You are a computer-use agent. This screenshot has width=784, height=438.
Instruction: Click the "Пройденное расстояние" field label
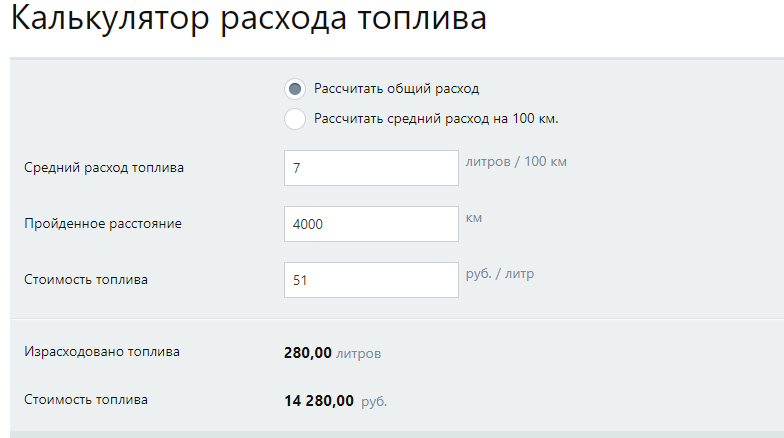103,224
